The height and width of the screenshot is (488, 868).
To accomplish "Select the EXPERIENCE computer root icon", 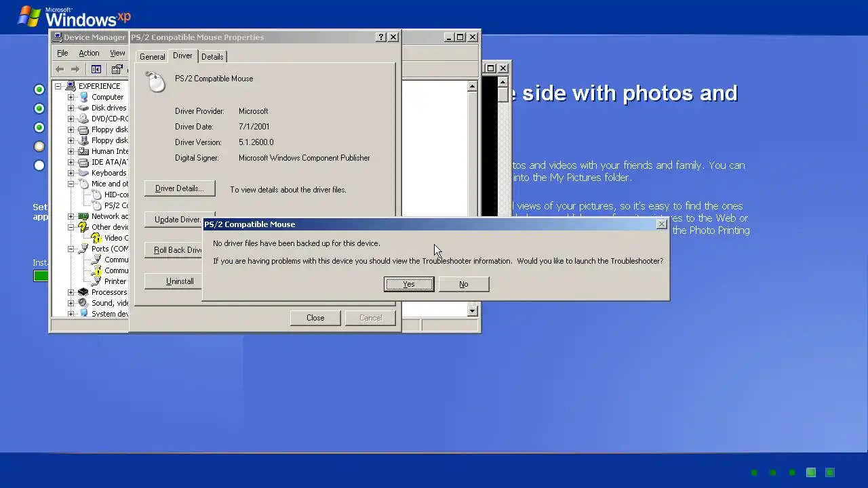I will pyautogui.click(x=71, y=86).
